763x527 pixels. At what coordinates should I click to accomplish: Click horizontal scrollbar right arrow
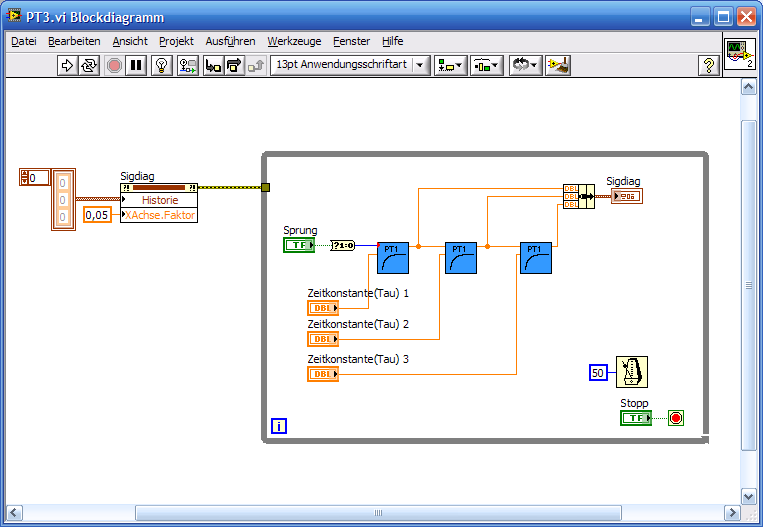[x=731, y=512]
